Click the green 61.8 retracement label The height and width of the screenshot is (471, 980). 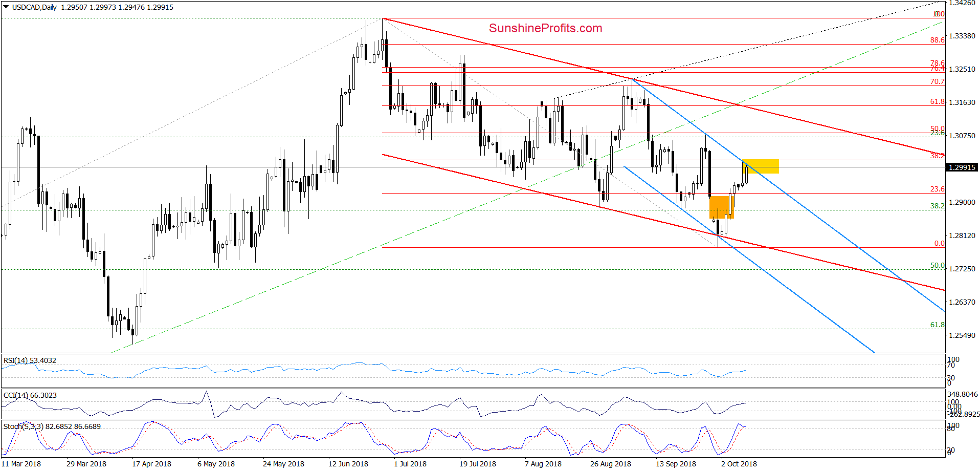[x=937, y=325]
